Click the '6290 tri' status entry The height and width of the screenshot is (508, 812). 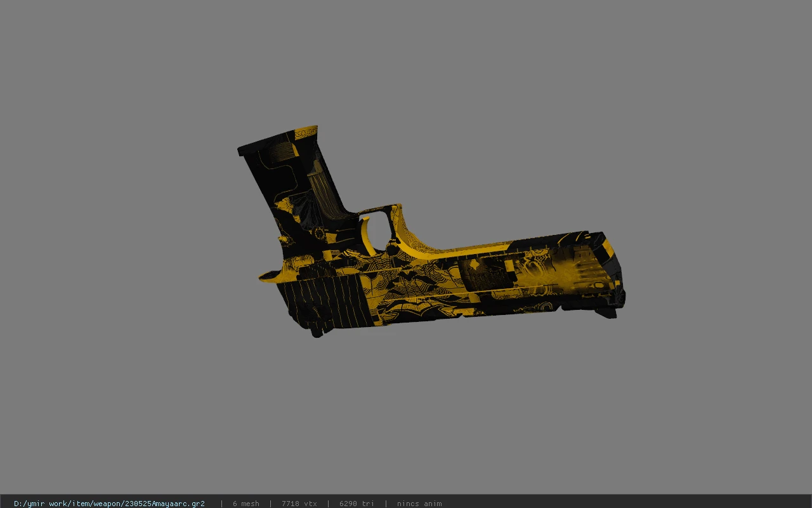[x=357, y=504]
